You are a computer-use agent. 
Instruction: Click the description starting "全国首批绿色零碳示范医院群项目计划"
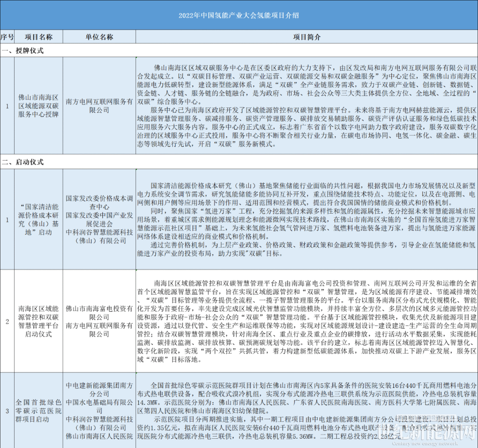point(307,410)
